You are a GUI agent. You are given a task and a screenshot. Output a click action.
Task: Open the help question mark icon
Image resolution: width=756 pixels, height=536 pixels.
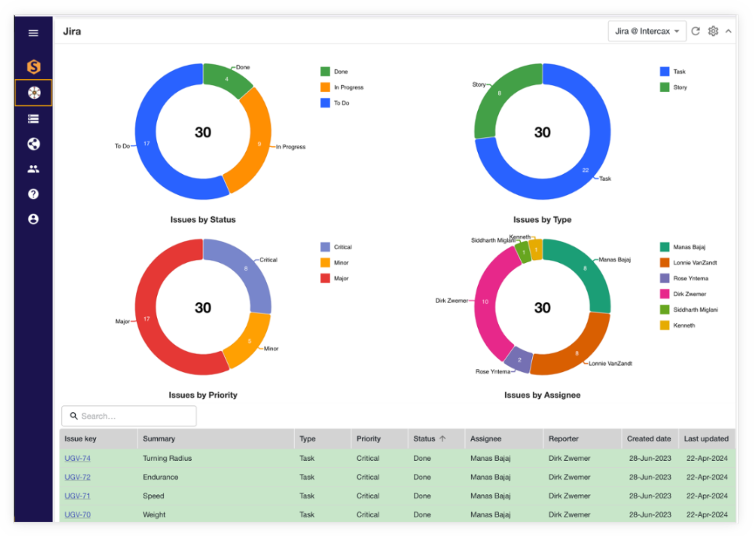tap(33, 194)
